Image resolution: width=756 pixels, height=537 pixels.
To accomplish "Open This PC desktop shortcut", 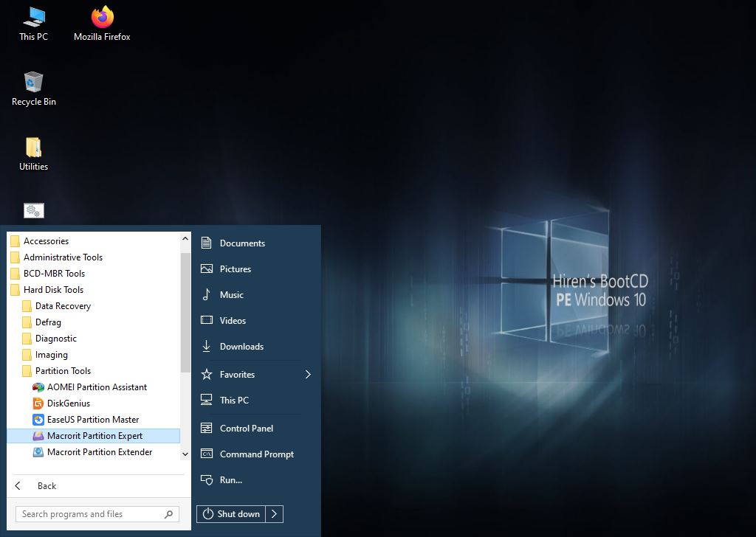I will pyautogui.click(x=33, y=23).
